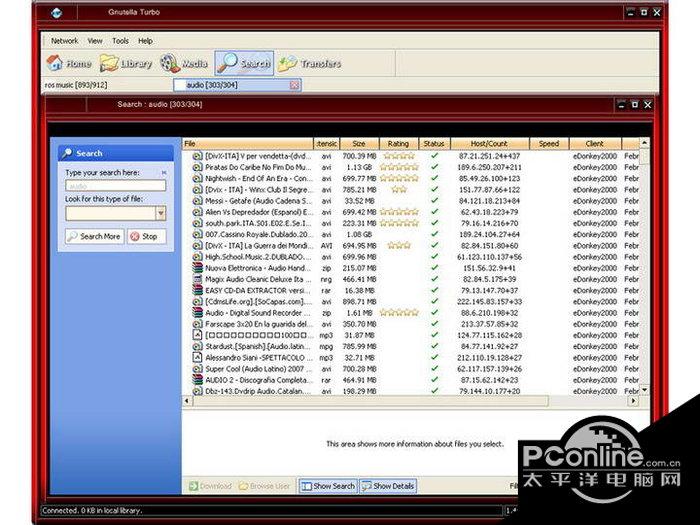Open the Home toolbar section
Viewport: 700px width, 525px height.
pyautogui.click(x=69, y=63)
